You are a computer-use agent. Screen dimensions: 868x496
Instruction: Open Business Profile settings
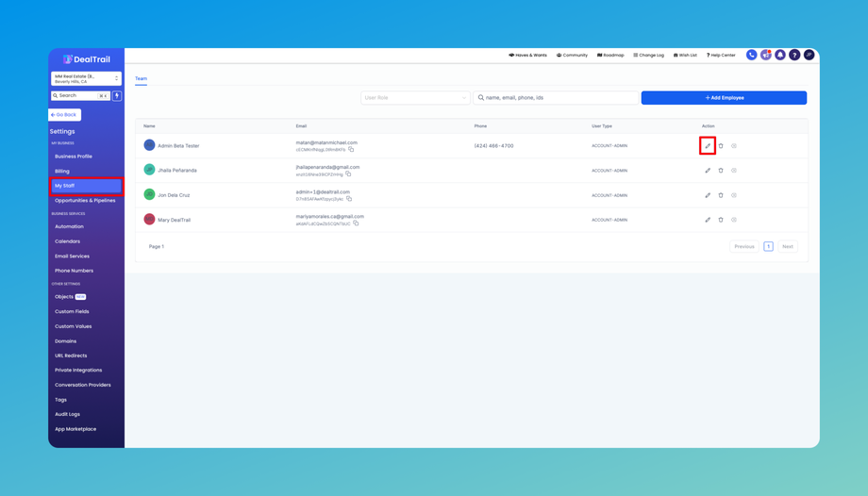click(73, 157)
